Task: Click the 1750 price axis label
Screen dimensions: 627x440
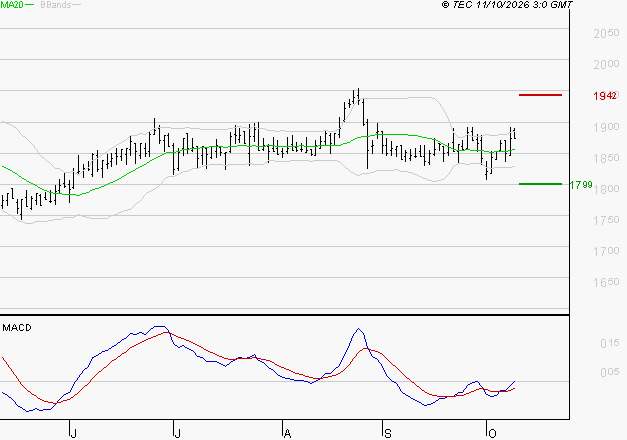Action: click(x=606, y=220)
